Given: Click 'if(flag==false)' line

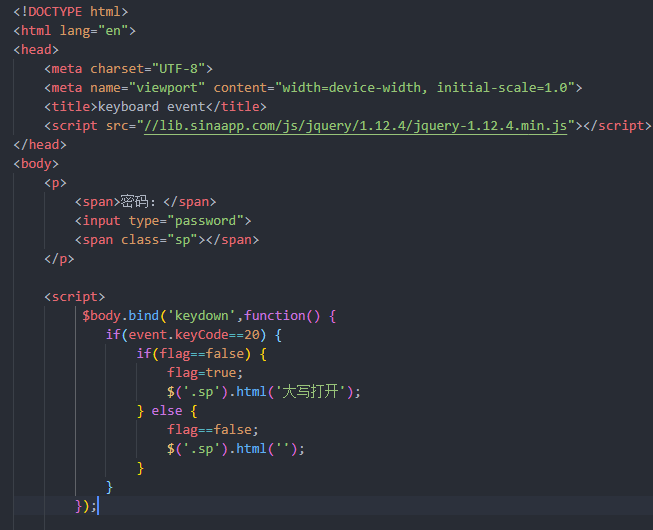Looking at the screenshot, I should (202, 354).
